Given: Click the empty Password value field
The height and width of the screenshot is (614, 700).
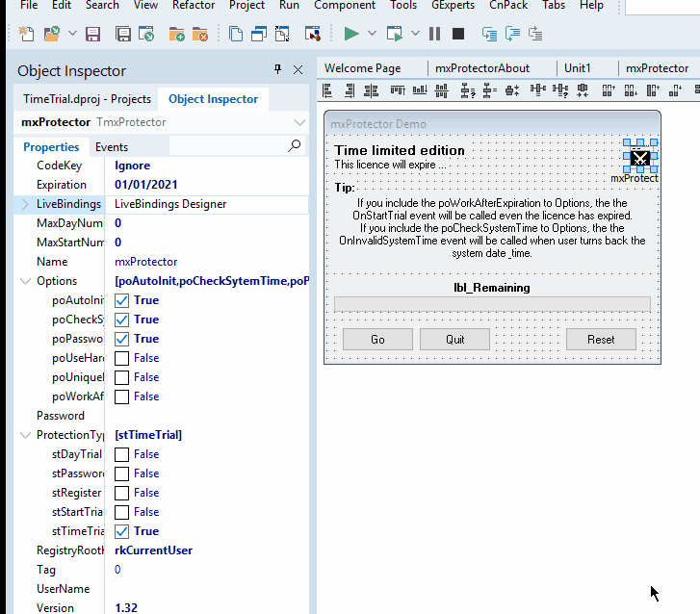Looking at the screenshot, I should (x=207, y=416).
